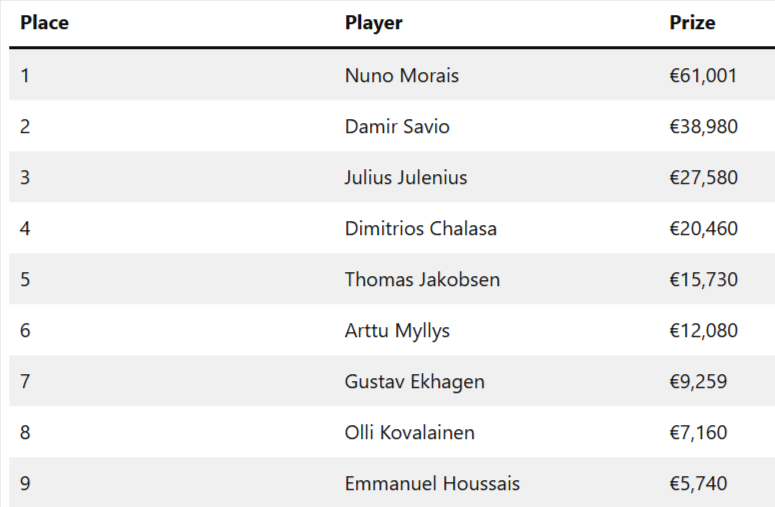Click on Julius Julenius in the table
The width and height of the screenshot is (775, 507).
406,177
